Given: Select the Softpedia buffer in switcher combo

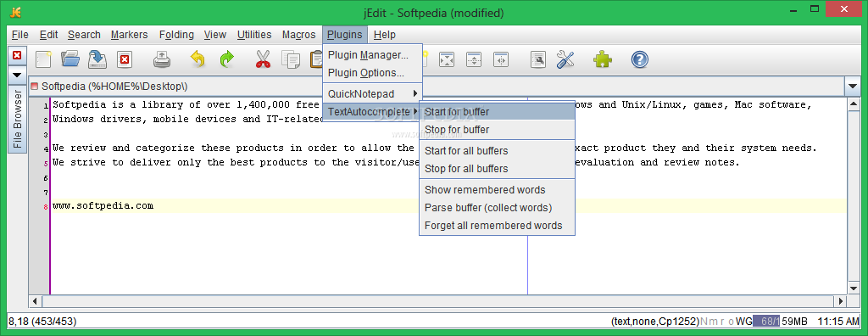Looking at the screenshot, I should (437, 86).
